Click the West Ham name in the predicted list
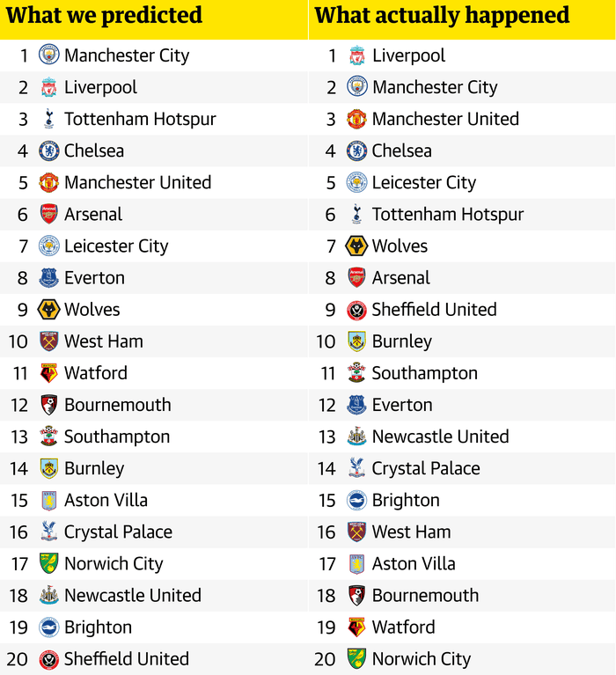Viewport: 616px width, 675px height. click(104, 341)
